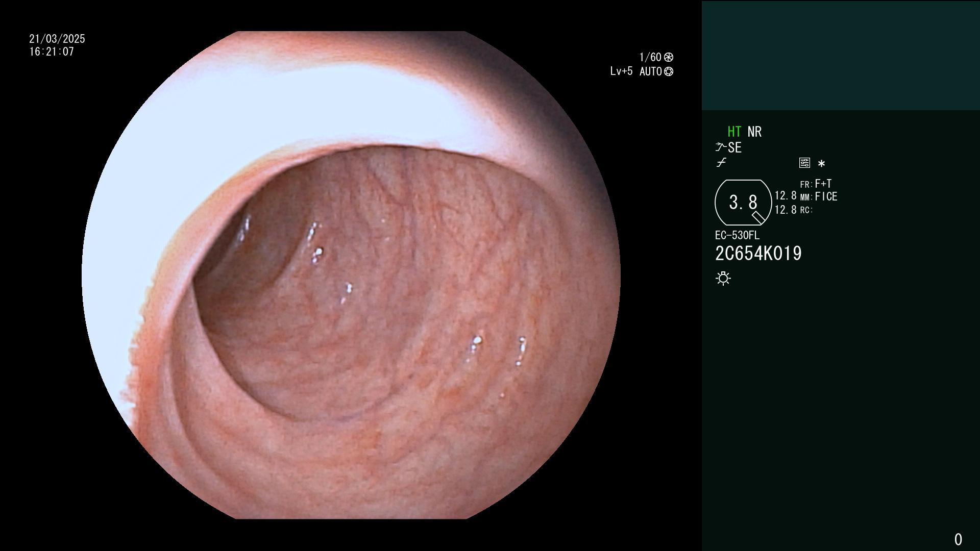
Task: Click the FR: F+T setting
Action: (x=816, y=184)
